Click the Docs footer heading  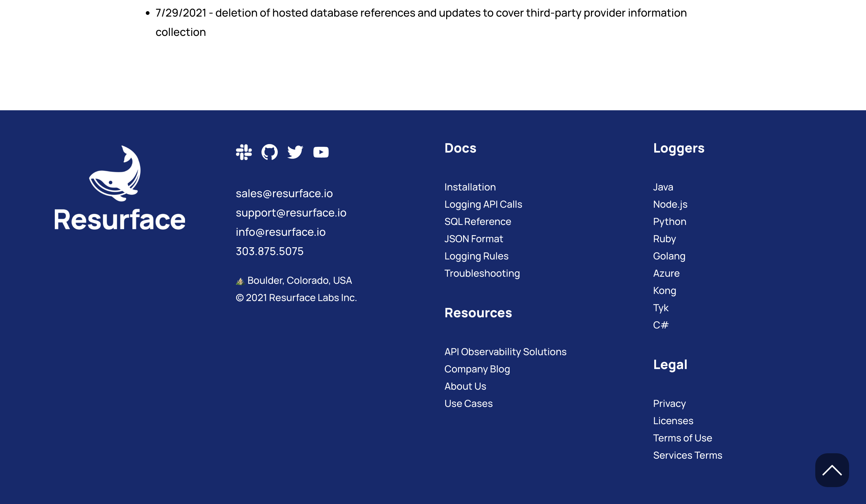pyautogui.click(x=460, y=148)
